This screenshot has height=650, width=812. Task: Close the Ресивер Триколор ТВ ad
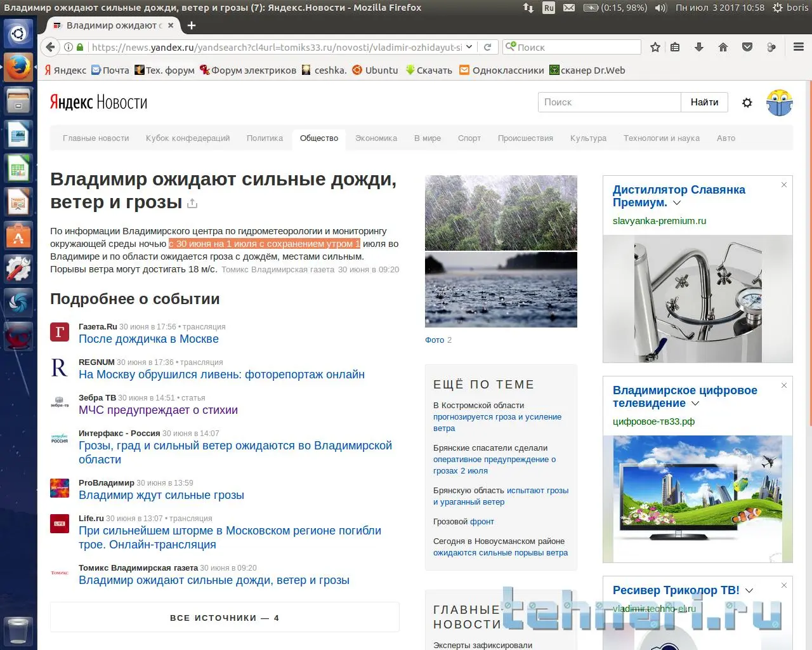pos(784,585)
